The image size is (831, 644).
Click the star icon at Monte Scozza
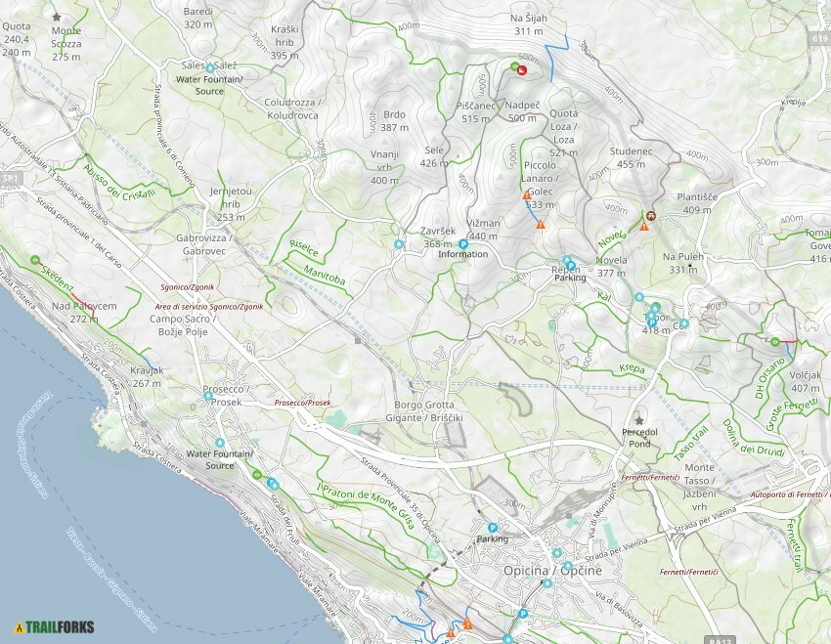57,17
